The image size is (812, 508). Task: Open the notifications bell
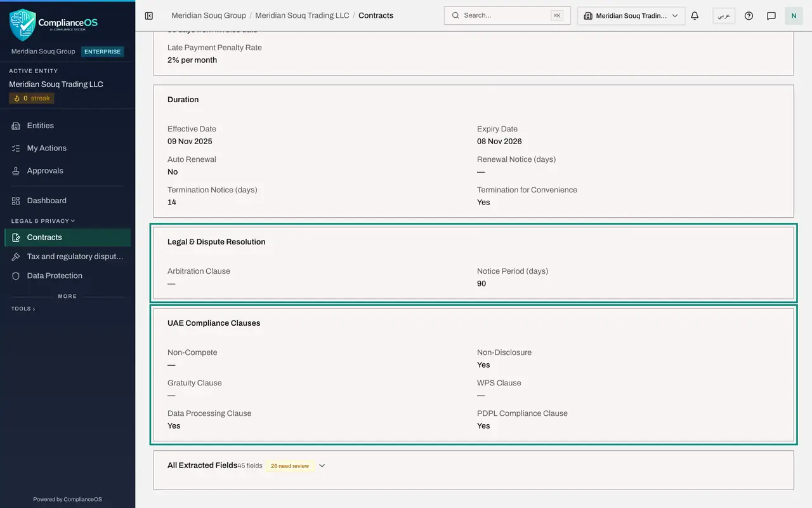pyautogui.click(x=695, y=15)
